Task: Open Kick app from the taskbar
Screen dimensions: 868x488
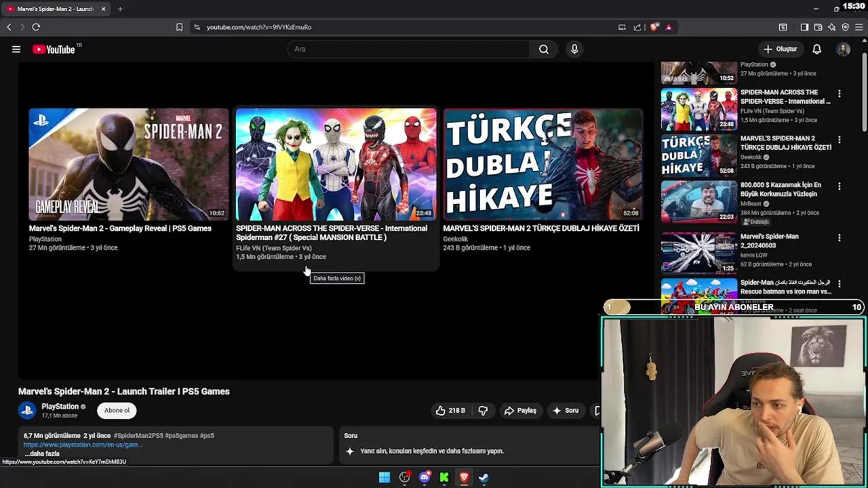Action: pyautogui.click(x=444, y=477)
